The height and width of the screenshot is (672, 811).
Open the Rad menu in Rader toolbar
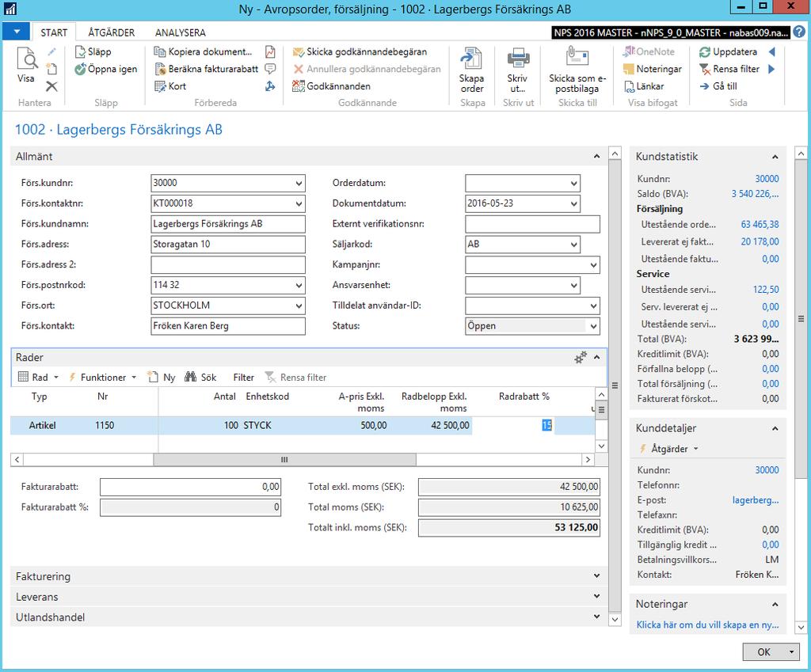coord(38,378)
